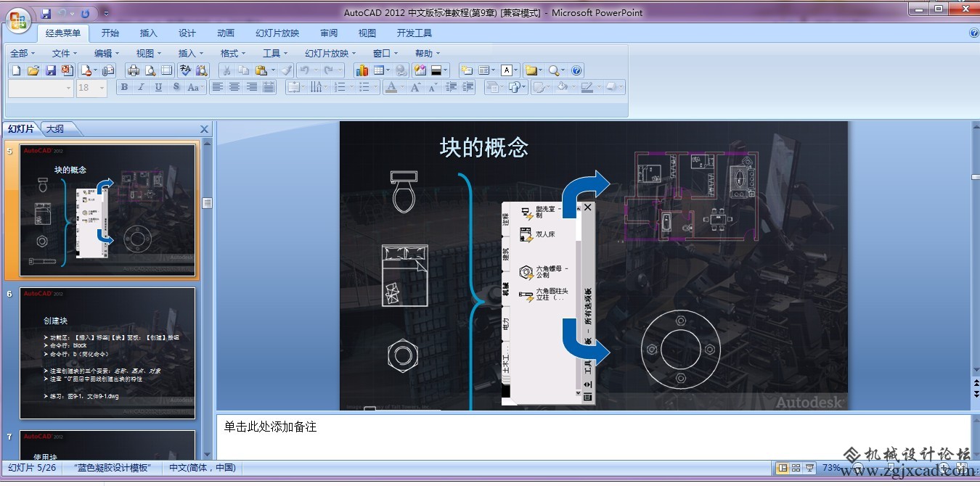Select slide 6 thumbnail 创建块
Viewport: 980px width, 486px height.
[x=107, y=353]
